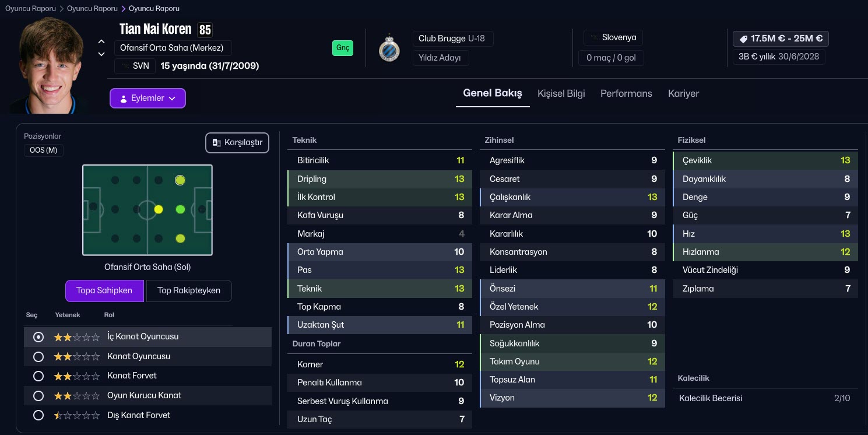Go to next player with down chevron
Image resolution: width=868 pixels, height=435 pixels.
pos(101,54)
